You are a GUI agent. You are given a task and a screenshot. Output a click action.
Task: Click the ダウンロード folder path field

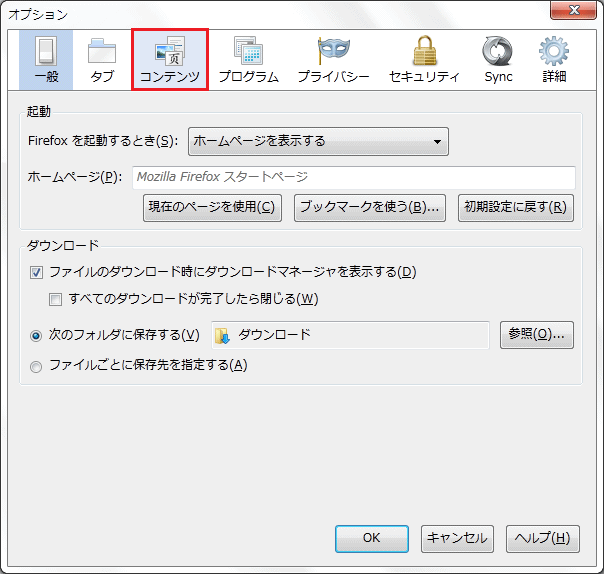tap(350, 335)
